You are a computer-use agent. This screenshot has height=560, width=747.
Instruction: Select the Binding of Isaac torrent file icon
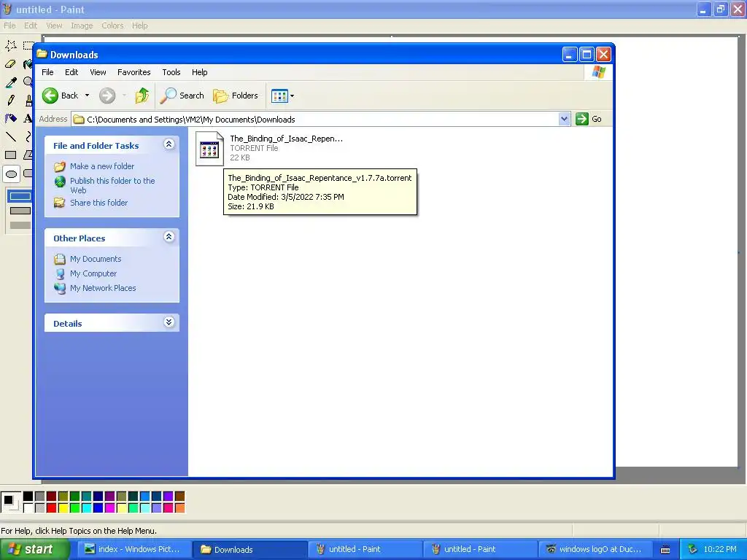pos(209,149)
